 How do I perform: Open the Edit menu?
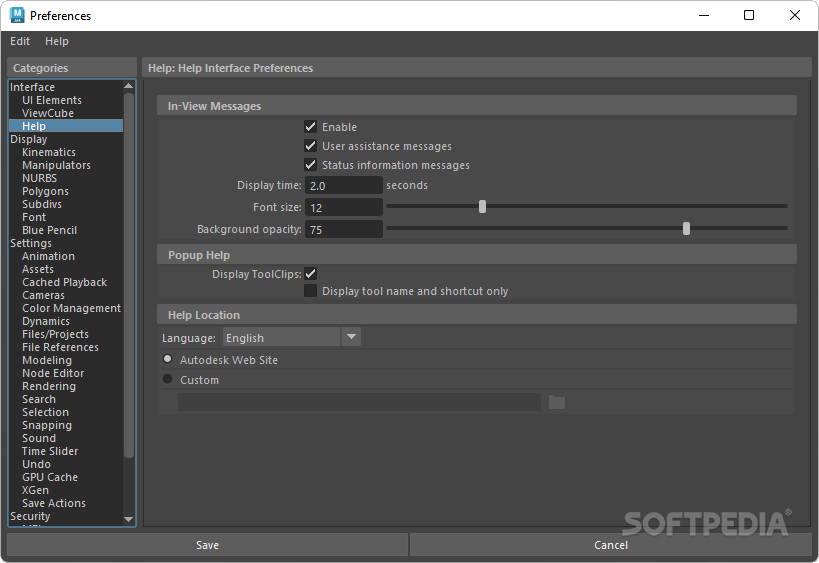[x=20, y=41]
